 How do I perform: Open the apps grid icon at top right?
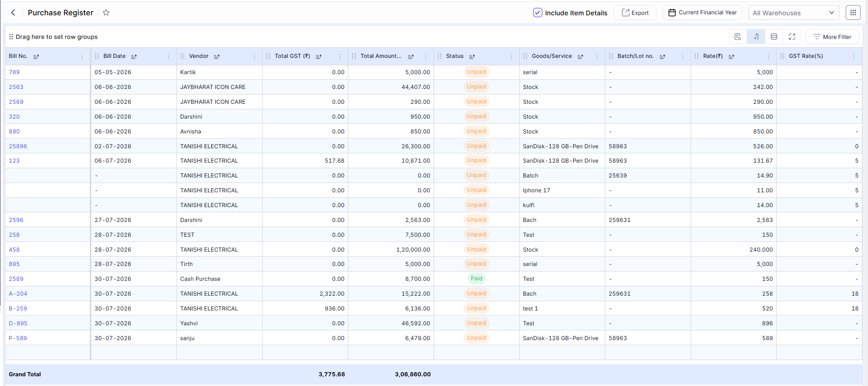pyautogui.click(x=853, y=13)
